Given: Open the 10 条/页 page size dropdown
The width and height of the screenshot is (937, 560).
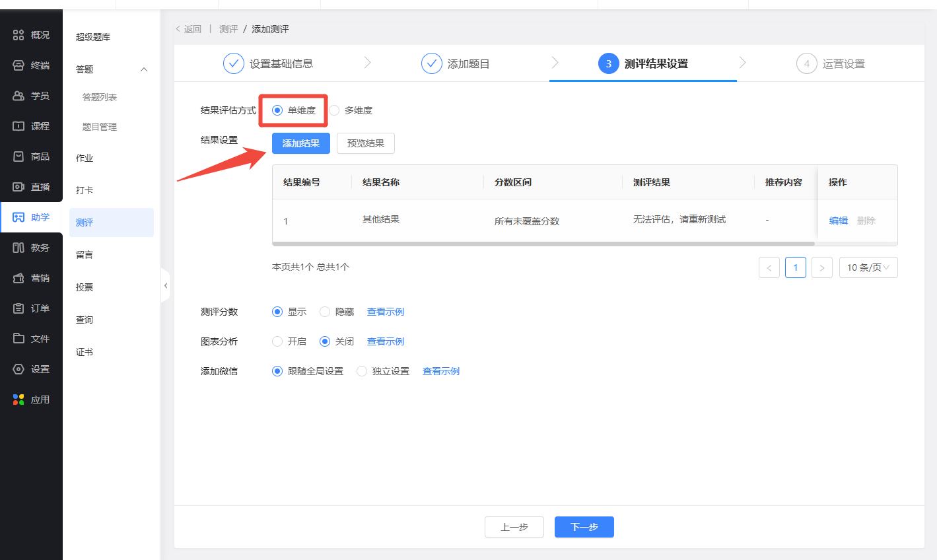Looking at the screenshot, I should pyautogui.click(x=868, y=267).
